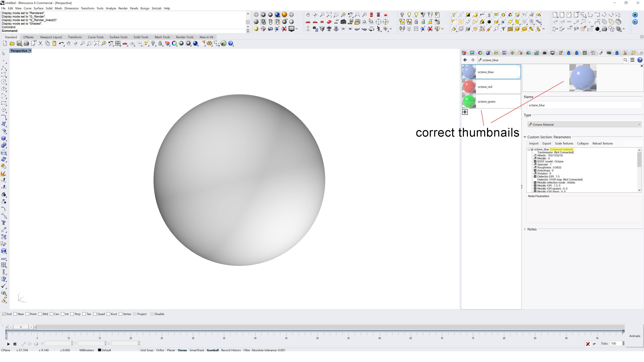
Task: Click the Save file icon in Standard toolbar
Action: (x=19, y=43)
